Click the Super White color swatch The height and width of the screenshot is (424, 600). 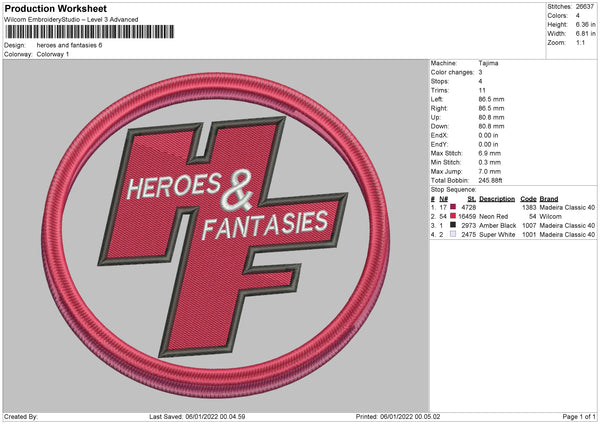tap(453, 234)
